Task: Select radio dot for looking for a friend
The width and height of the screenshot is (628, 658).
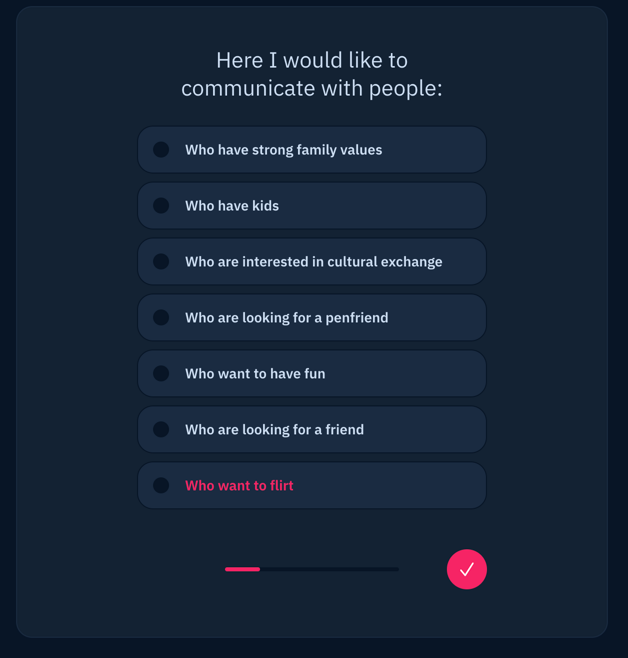Action: coord(161,430)
